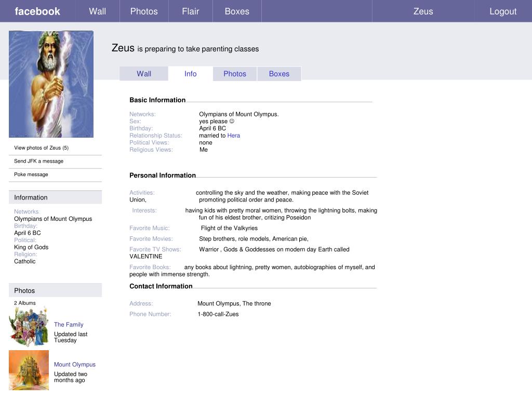This screenshot has width=532, height=399.
Task: Open Boxes in the top navigation bar
Action: pos(237,11)
